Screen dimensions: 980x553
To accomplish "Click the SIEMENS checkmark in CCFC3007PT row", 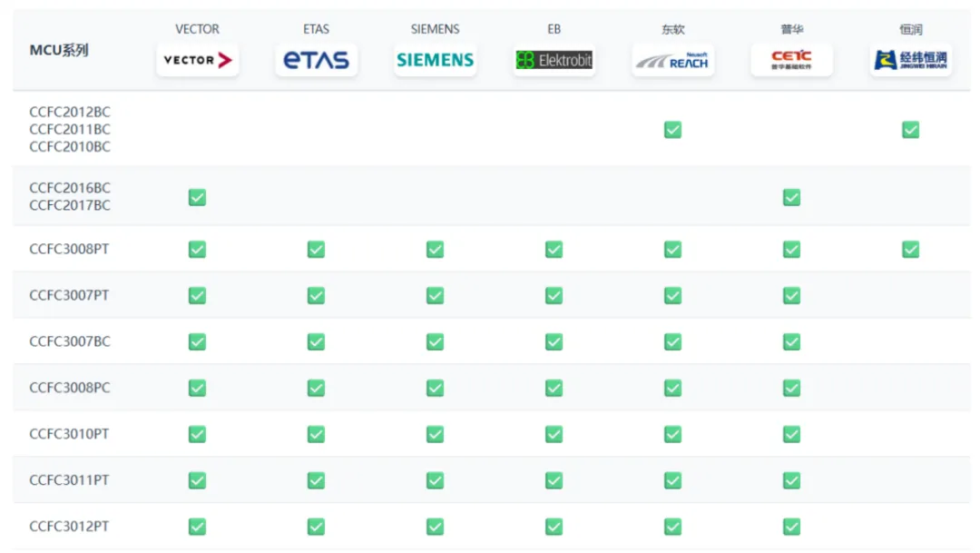I will (435, 295).
